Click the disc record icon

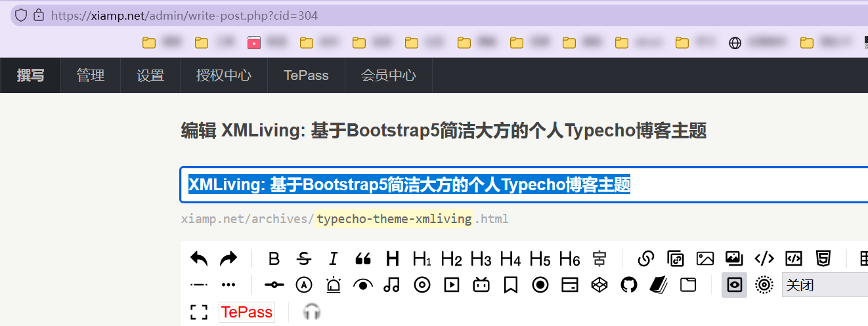[x=422, y=285]
